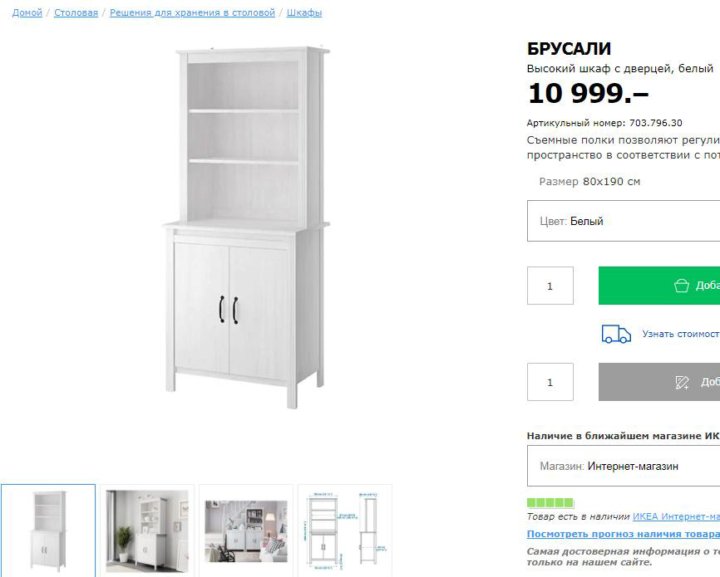Click the shopping basket icon on the green button
Viewport: 720px width, 577px height.
coord(681,286)
